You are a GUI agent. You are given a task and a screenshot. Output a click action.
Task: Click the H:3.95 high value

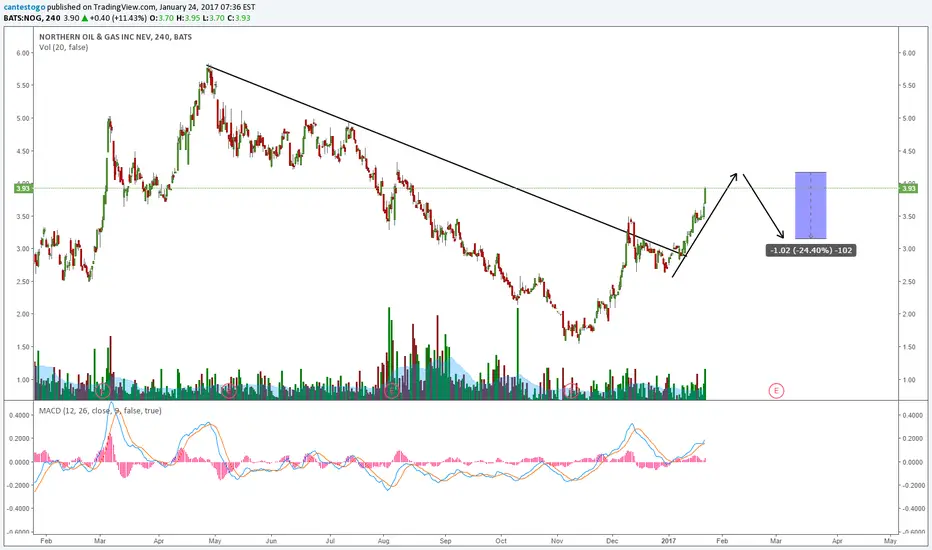(x=187, y=18)
